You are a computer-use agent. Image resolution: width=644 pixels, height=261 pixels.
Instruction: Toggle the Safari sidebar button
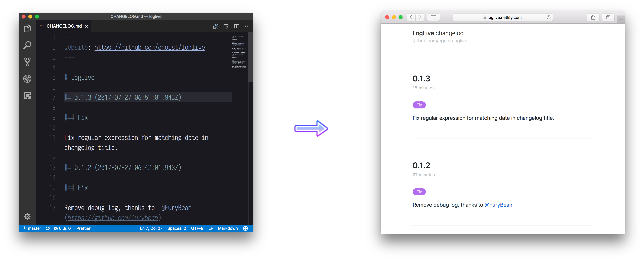[433, 17]
